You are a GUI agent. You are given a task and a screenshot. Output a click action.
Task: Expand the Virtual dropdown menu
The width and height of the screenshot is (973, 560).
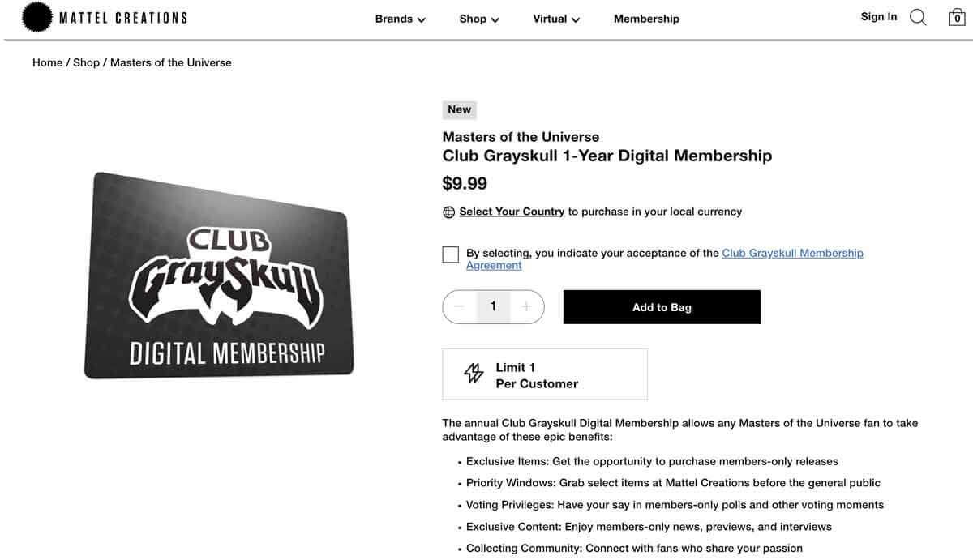556,19
